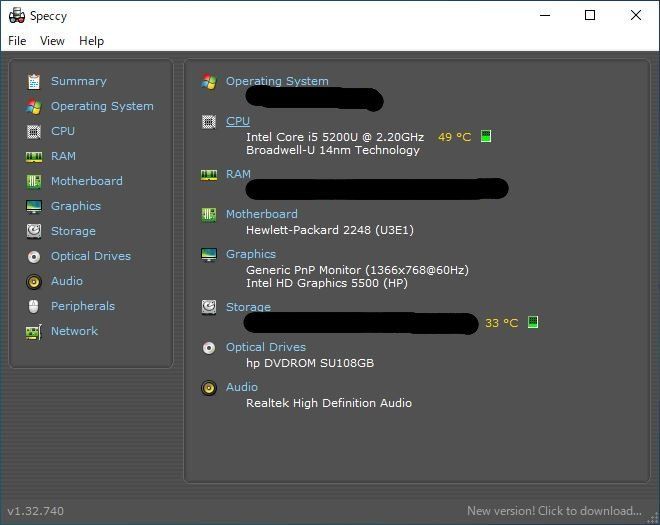Click the green CPU temperature indicator icon
The width and height of the screenshot is (660, 525).
[486, 136]
